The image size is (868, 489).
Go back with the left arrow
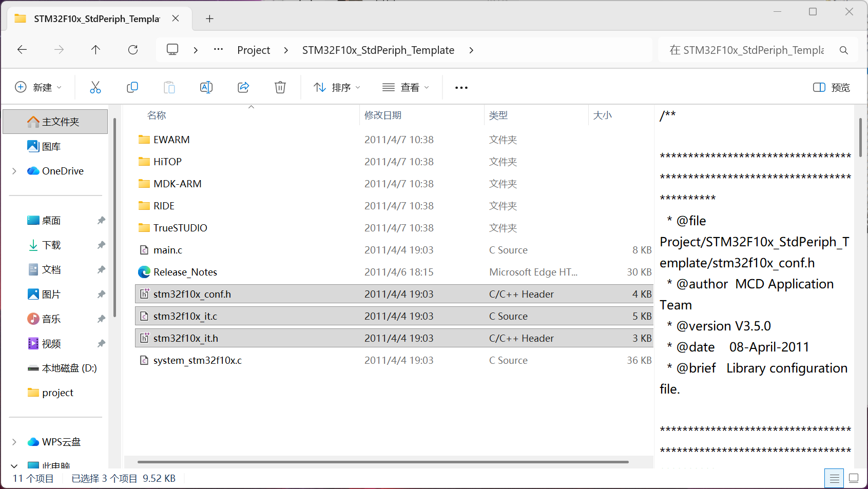click(x=22, y=50)
